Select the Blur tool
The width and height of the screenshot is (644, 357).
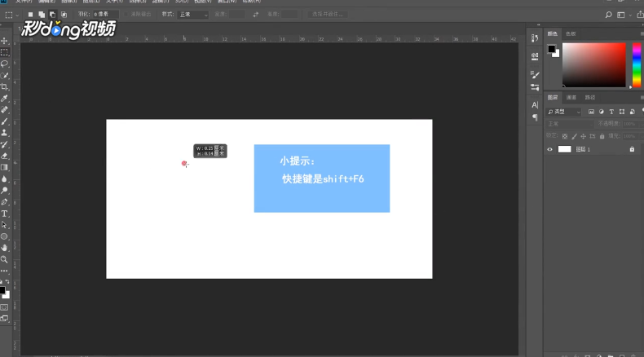click(5, 178)
